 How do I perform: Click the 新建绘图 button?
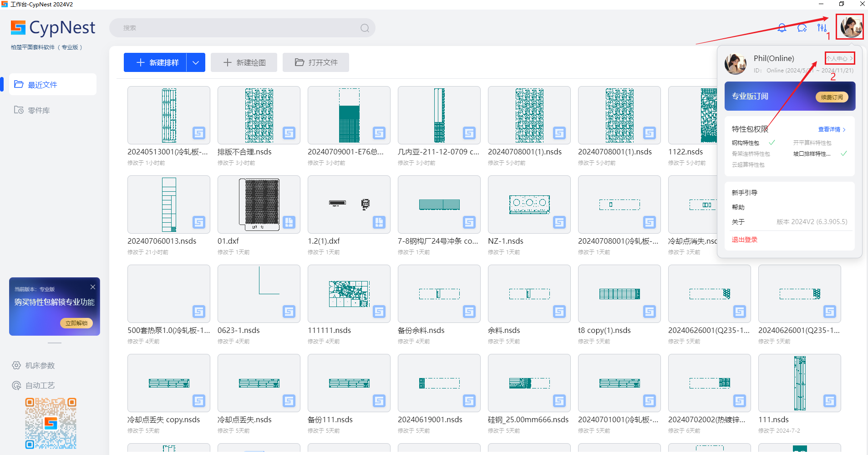pyautogui.click(x=244, y=62)
